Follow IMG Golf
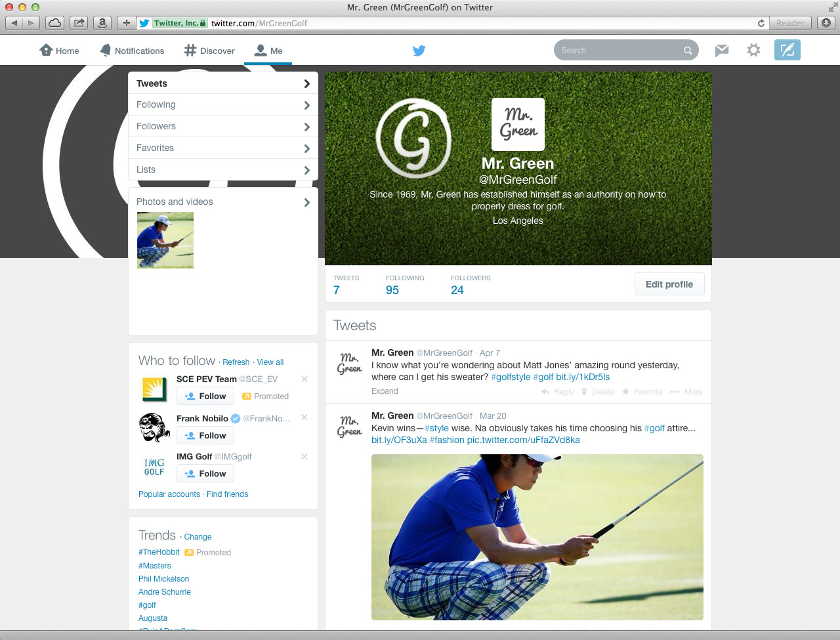Screen dimensions: 840x640 point(205,473)
